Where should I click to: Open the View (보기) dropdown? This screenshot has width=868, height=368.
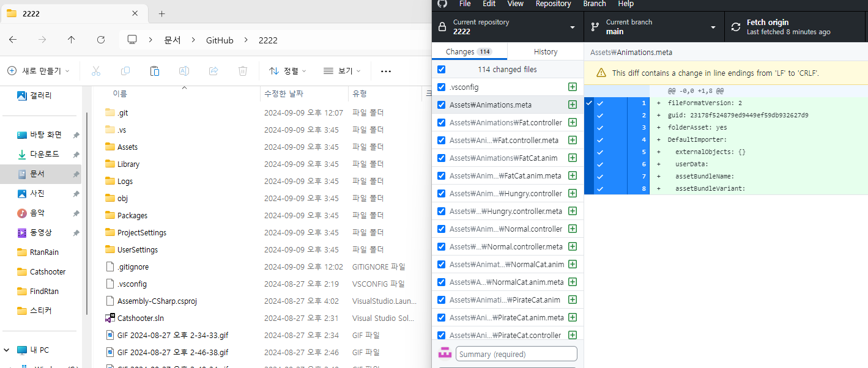coord(342,71)
